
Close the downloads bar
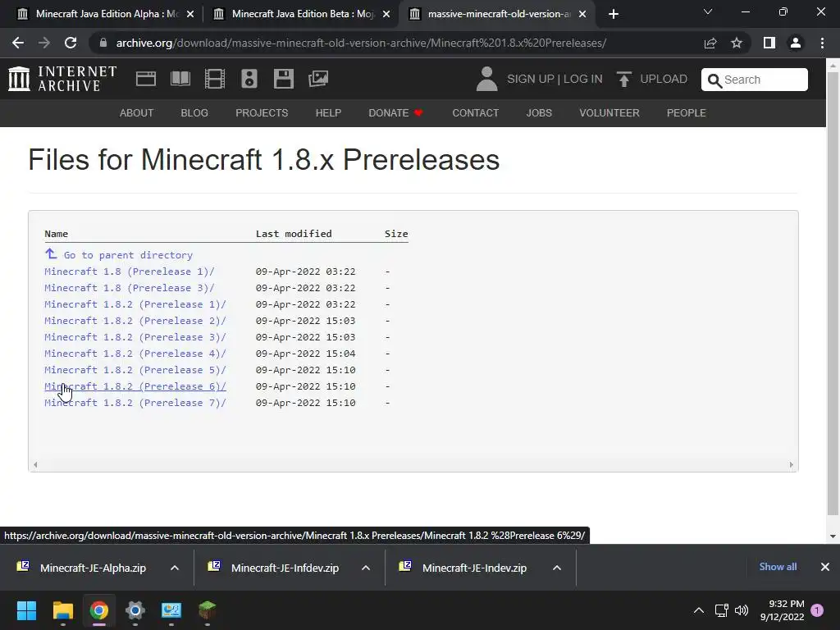coord(825,567)
